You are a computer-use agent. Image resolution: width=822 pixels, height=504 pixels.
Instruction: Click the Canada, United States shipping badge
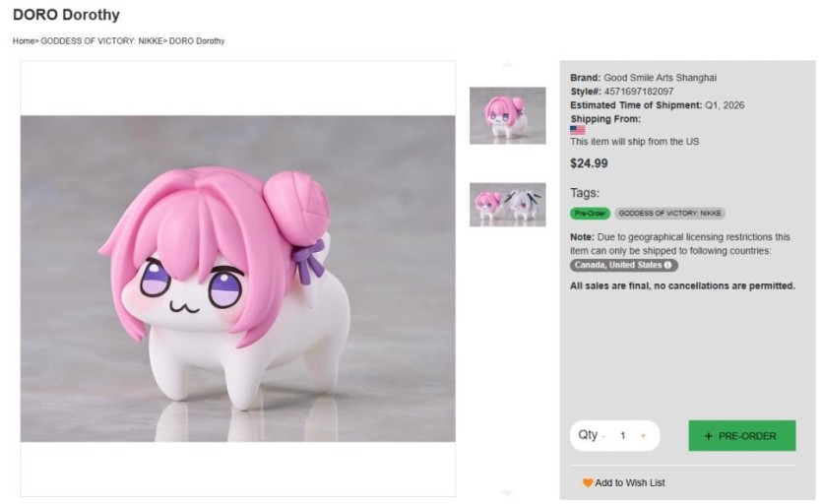click(618, 266)
